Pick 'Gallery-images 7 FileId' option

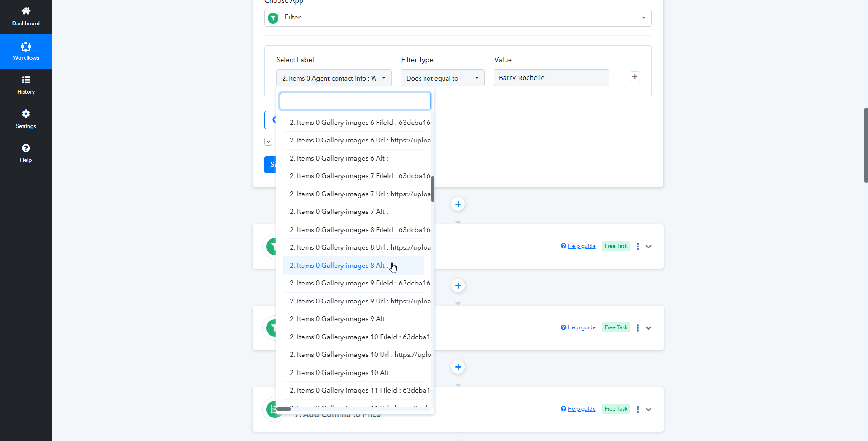354,176
